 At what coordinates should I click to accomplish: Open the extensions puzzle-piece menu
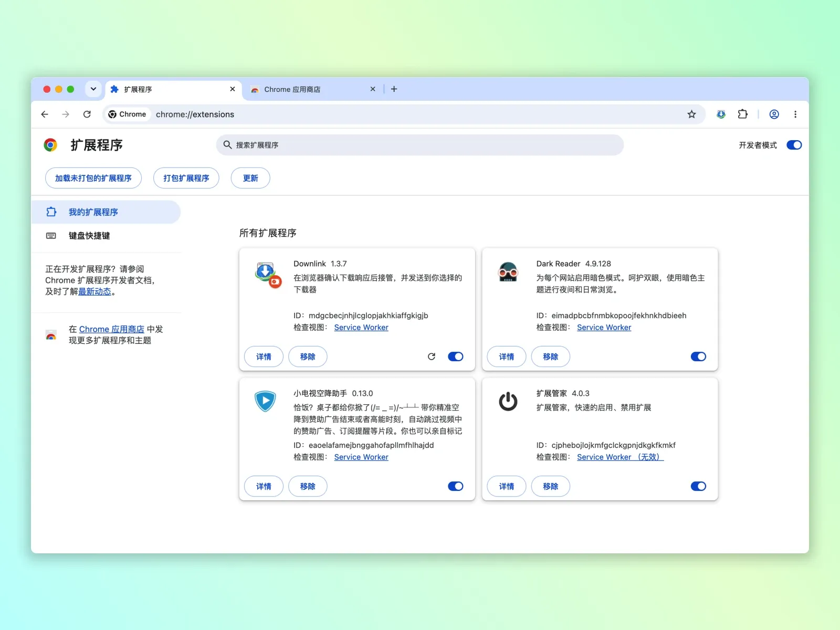[x=742, y=114]
